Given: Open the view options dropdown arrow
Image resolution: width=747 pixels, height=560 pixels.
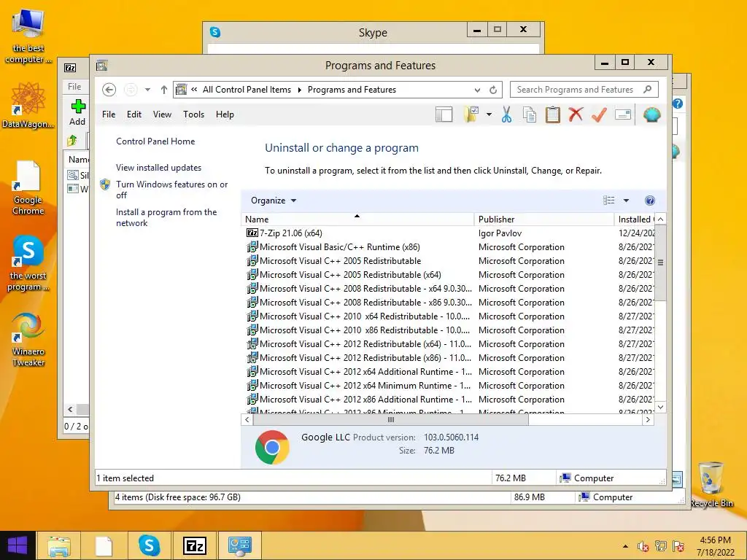Looking at the screenshot, I should (x=626, y=201).
